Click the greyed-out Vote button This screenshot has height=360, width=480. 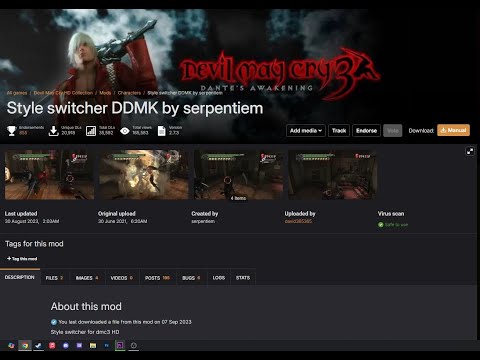point(393,131)
